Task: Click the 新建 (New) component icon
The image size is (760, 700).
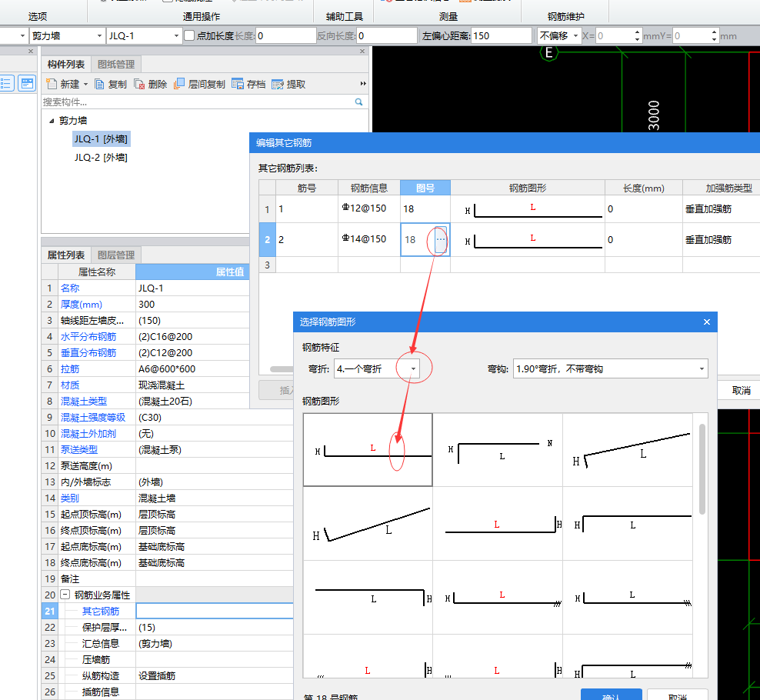Action: pyautogui.click(x=52, y=84)
